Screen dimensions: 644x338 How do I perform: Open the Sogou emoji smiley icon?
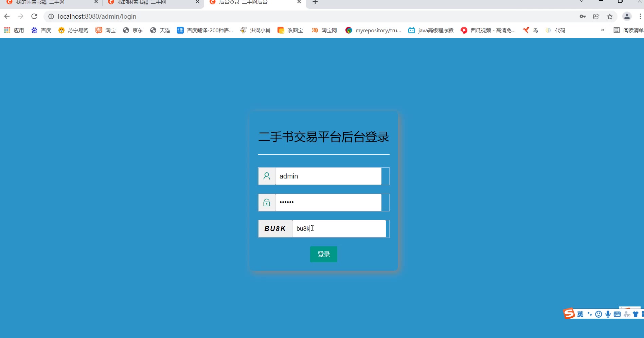pyautogui.click(x=599, y=314)
